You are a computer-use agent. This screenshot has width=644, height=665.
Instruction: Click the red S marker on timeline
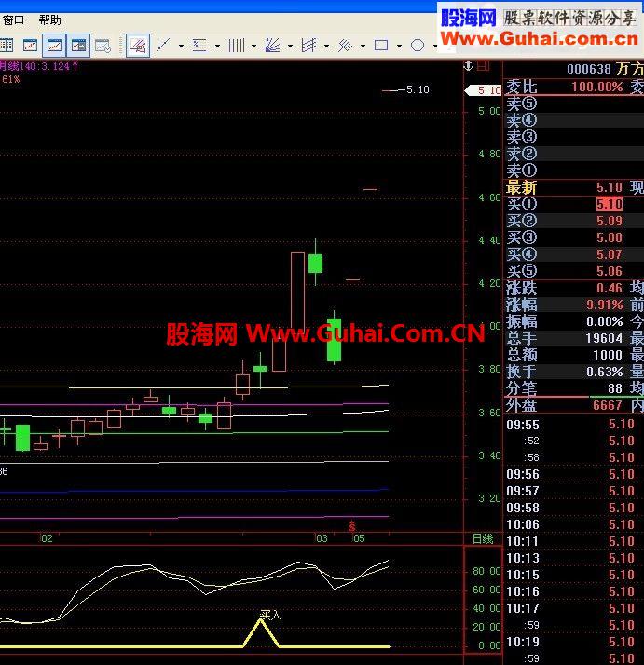[352, 526]
